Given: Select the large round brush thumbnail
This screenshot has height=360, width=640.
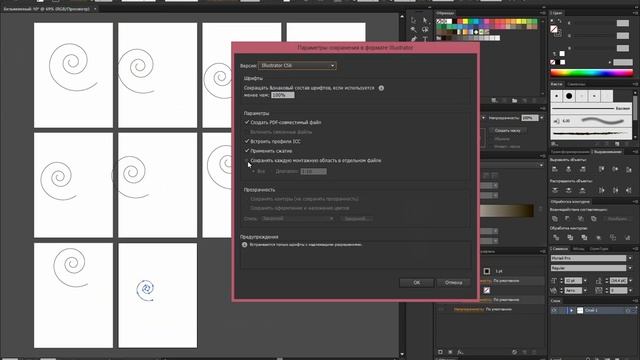Looking at the screenshot, I should (x=569, y=96).
